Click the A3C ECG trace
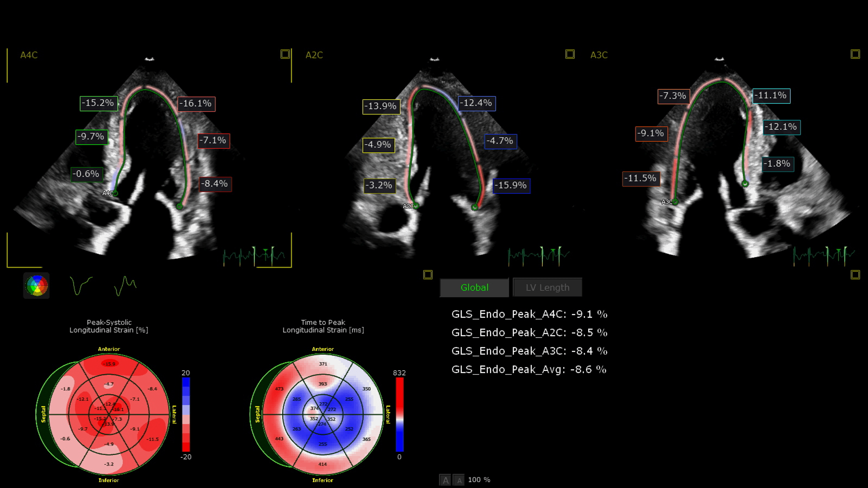This screenshot has width=868, height=488. (x=824, y=257)
